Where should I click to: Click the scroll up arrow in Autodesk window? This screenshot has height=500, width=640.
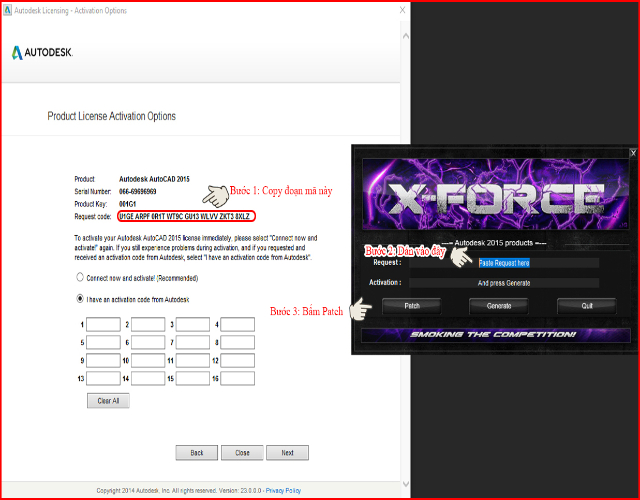click(406, 36)
